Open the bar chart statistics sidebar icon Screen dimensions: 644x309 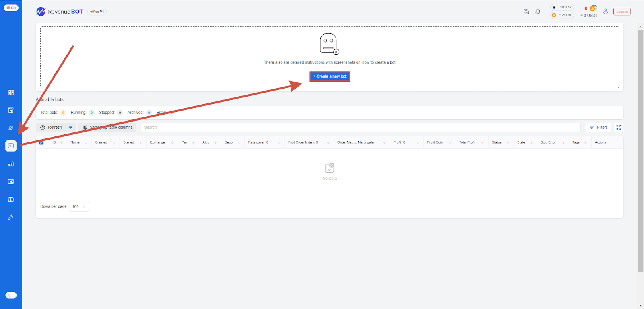(x=11, y=164)
